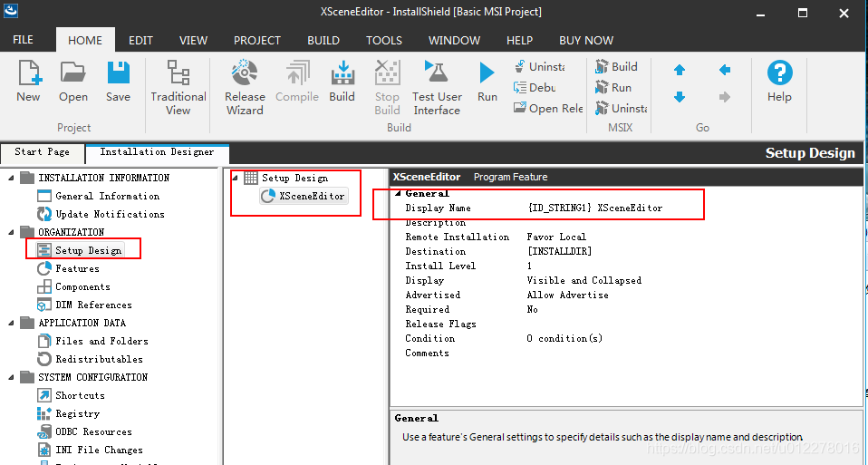This screenshot has height=465, width=868.
Task: Collapse the APPLICATION DATA node
Action: [11, 323]
